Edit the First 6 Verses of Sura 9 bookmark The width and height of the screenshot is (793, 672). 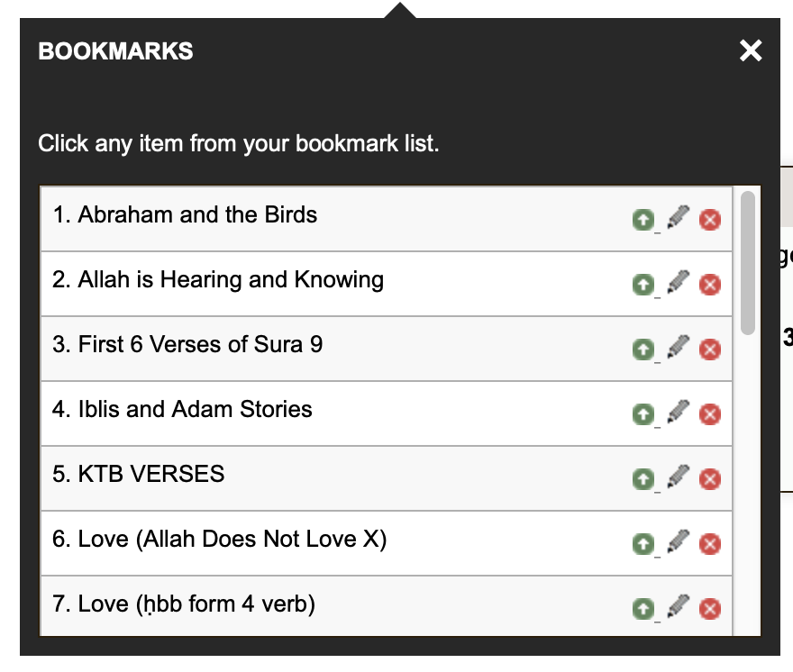pyautogui.click(x=679, y=347)
